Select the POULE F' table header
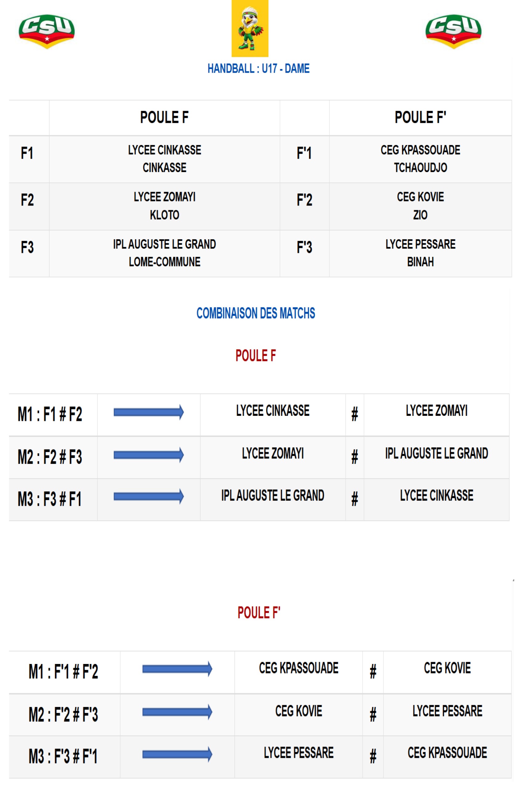Viewport: 532px width, 788px height. [x=421, y=118]
